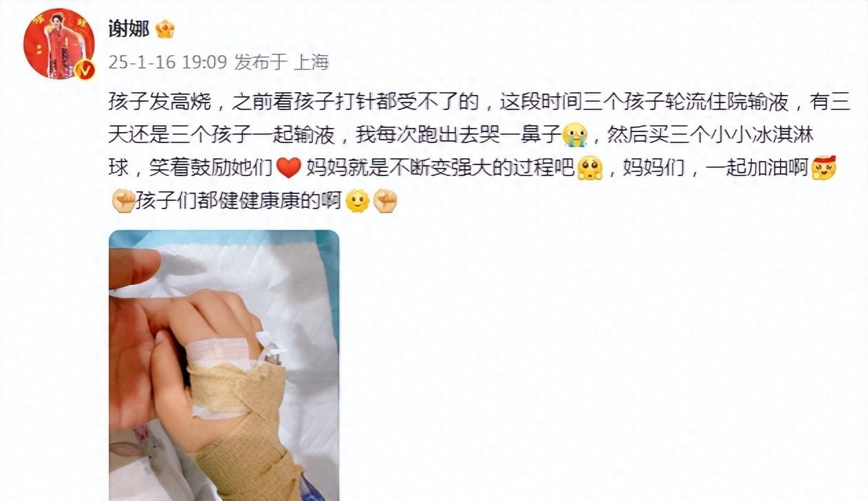Click the sun smiley emoji
868x501 pixels.
357,201
